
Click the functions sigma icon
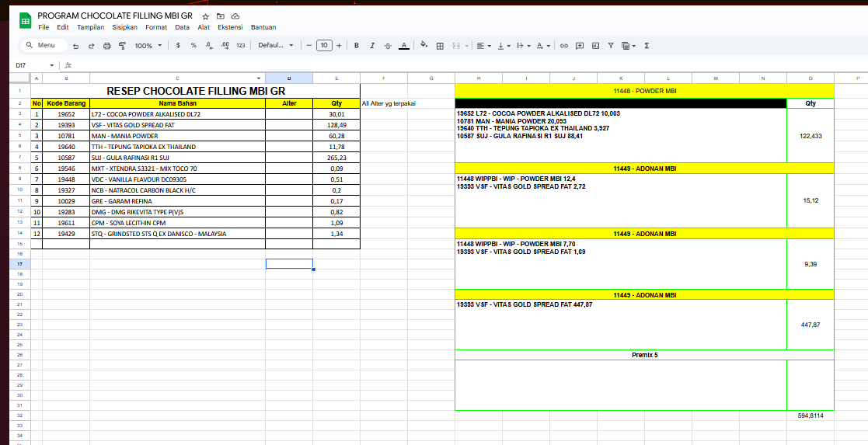pos(647,46)
